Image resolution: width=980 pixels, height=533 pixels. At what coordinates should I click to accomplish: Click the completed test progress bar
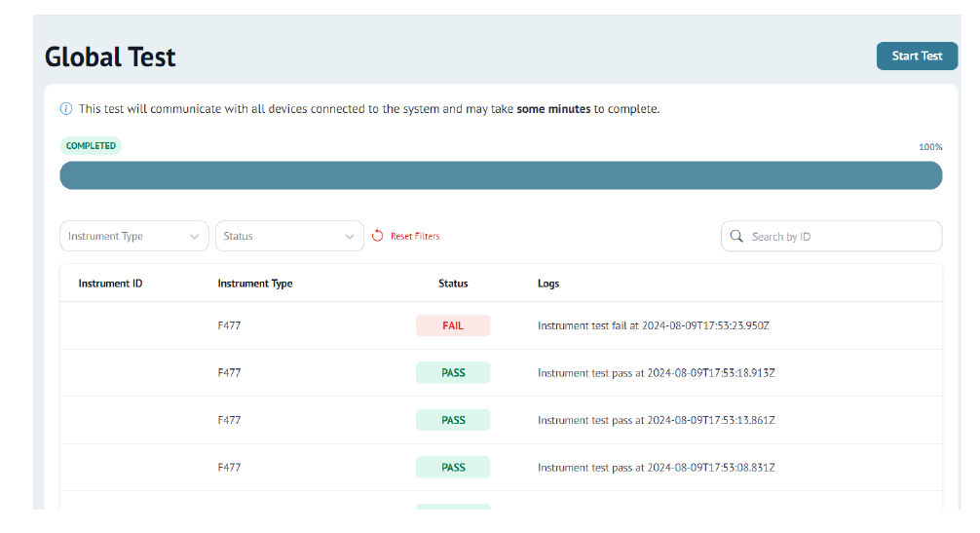501,175
